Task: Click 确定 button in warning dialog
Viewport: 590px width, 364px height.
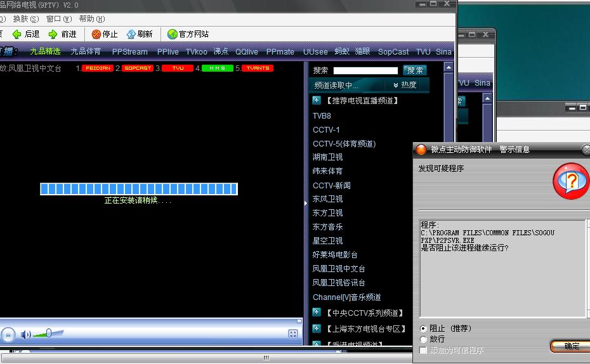Action: point(571,346)
